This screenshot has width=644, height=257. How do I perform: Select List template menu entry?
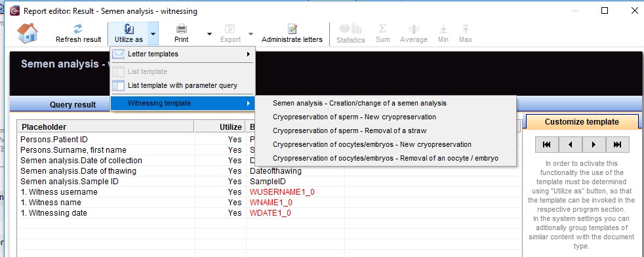click(x=183, y=71)
